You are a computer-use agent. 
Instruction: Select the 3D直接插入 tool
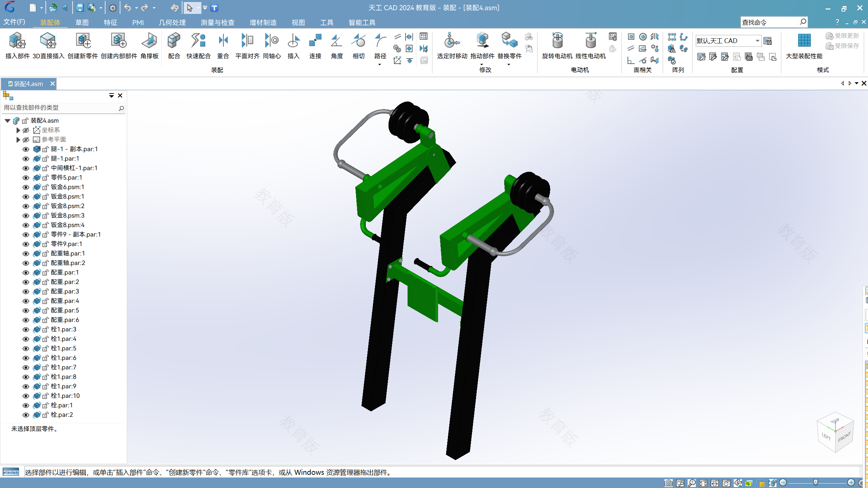[x=48, y=46]
